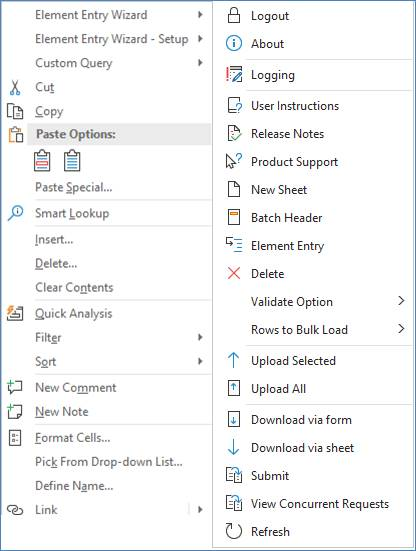
Task: Expand the Validate Option submenu arrow
Action: point(401,301)
